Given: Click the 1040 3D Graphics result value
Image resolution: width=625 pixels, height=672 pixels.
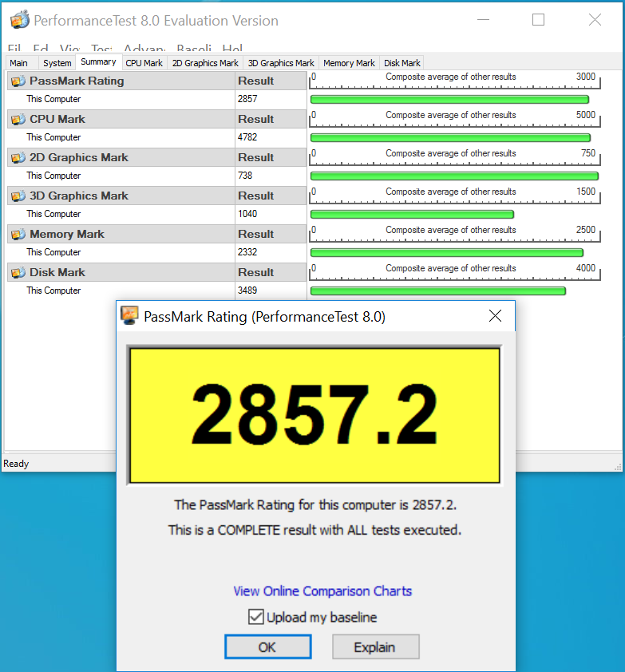Looking at the screenshot, I should pos(247,214).
